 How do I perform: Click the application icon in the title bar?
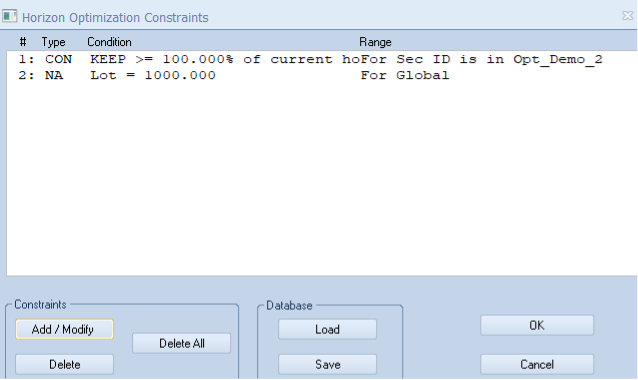pyautogui.click(x=9, y=16)
